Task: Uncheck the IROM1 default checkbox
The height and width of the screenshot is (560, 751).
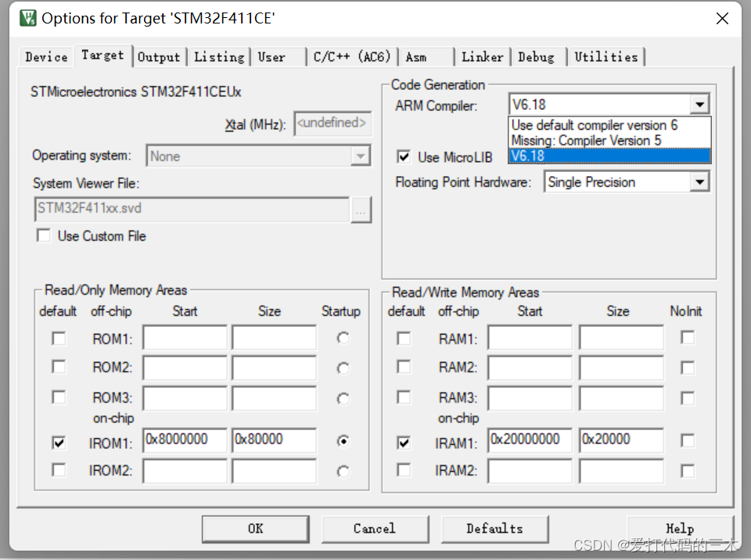Action: [59, 443]
